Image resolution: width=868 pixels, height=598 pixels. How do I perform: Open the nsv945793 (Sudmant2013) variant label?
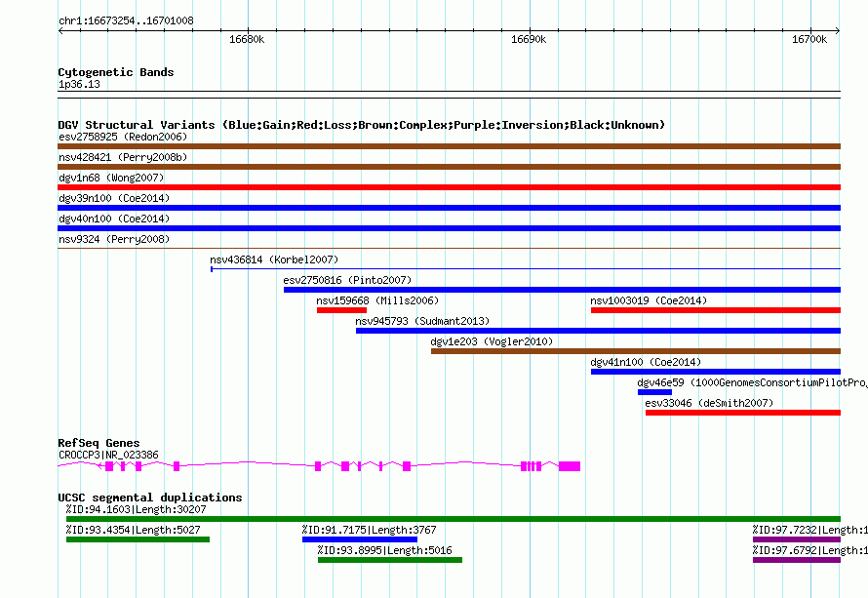pyautogui.click(x=422, y=321)
